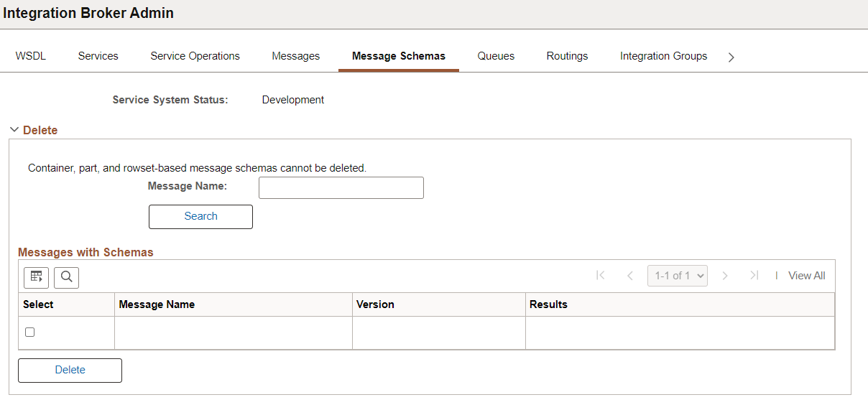
Task: Open the Integration Groups tab
Action: [x=663, y=56]
